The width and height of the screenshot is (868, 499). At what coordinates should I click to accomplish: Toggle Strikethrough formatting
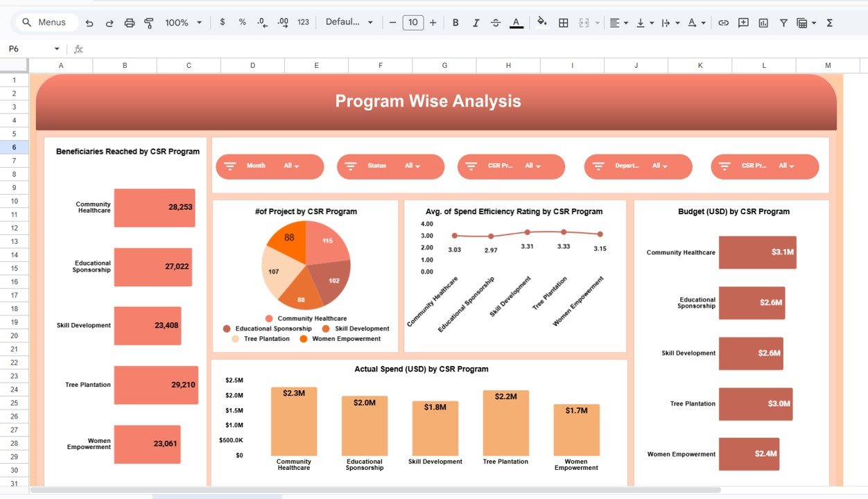coord(496,23)
